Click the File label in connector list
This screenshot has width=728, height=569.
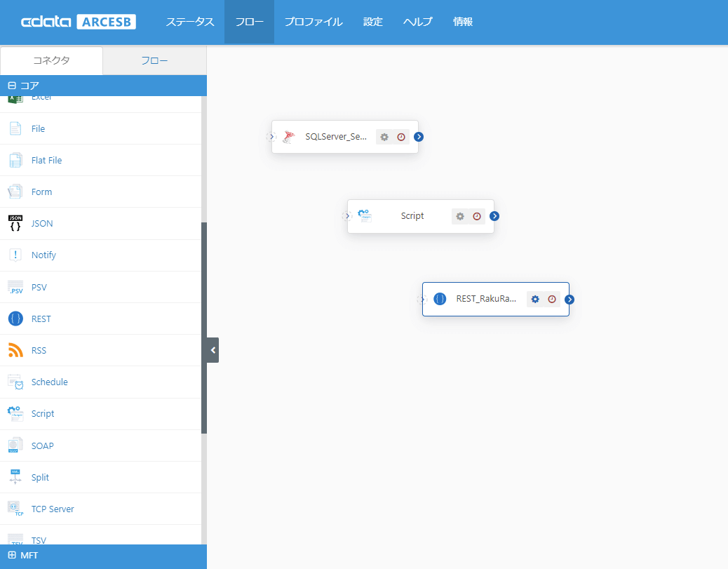38,128
